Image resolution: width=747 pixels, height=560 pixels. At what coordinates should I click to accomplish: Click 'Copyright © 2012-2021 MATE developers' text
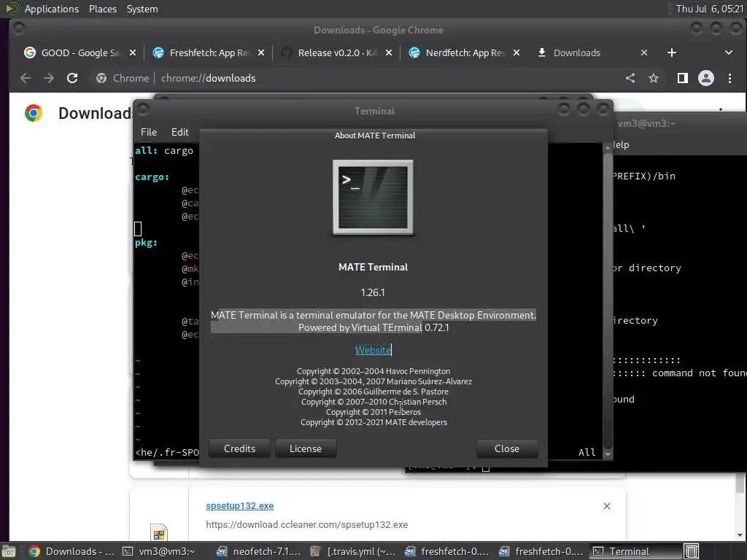point(373,422)
